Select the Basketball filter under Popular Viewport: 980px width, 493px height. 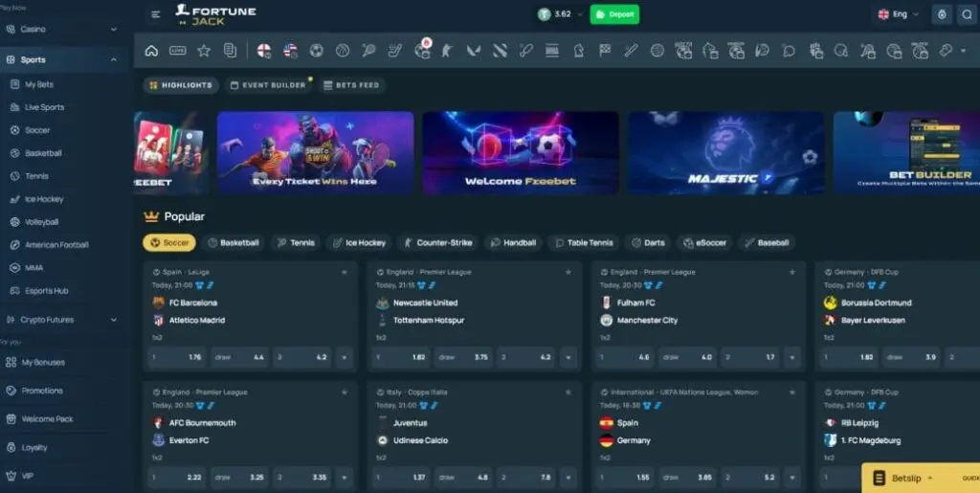pyautogui.click(x=234, y=243)
